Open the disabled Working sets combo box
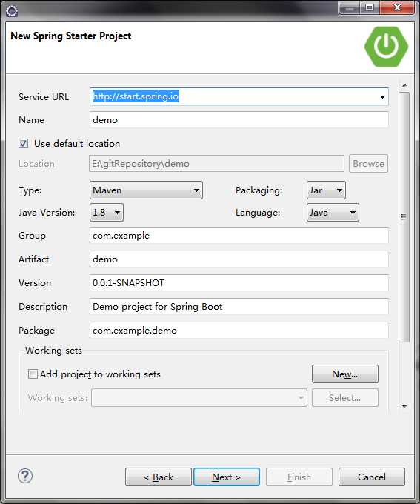 pyautogui.click(x=199, y=398)
